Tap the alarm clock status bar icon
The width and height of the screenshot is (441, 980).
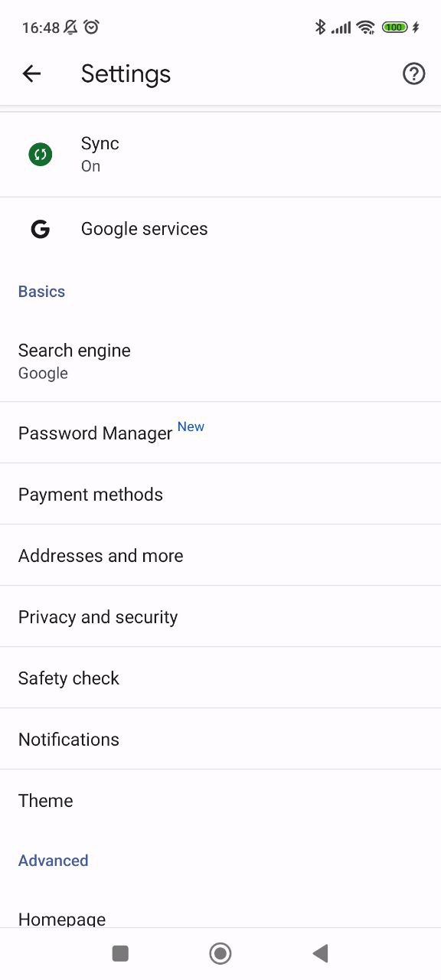point(92,27)
